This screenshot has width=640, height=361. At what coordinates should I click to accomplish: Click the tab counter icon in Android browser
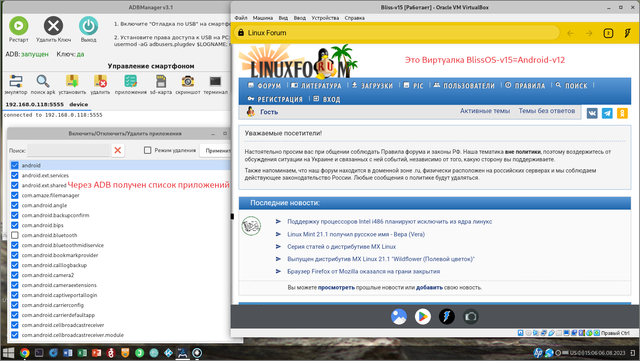click(x=608, y=33)
